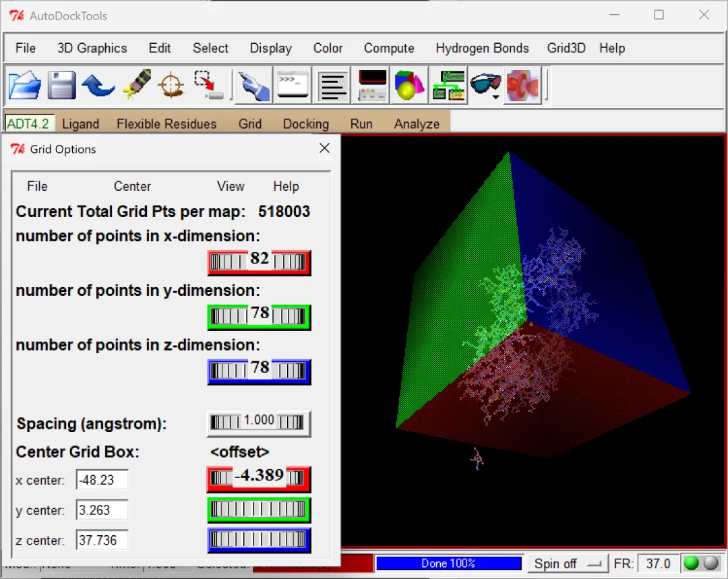Open the File menu in main menubar
The image size is (728, 579).
25,48
